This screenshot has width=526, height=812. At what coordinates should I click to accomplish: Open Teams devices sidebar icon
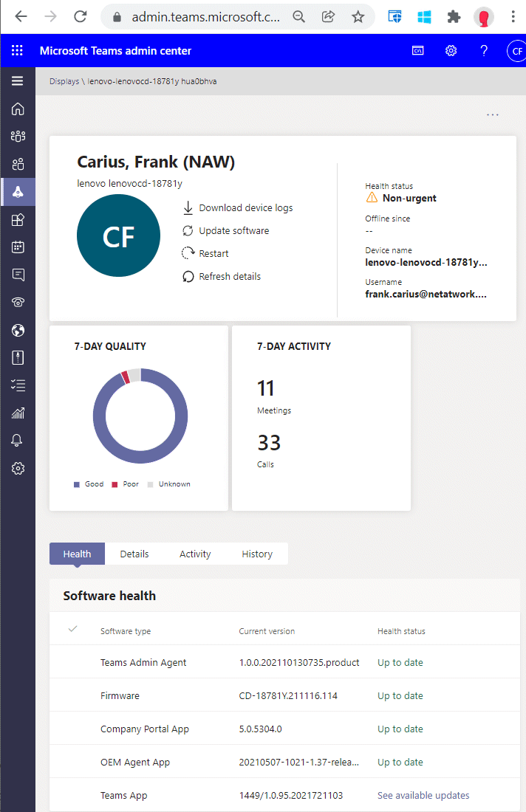18,192
